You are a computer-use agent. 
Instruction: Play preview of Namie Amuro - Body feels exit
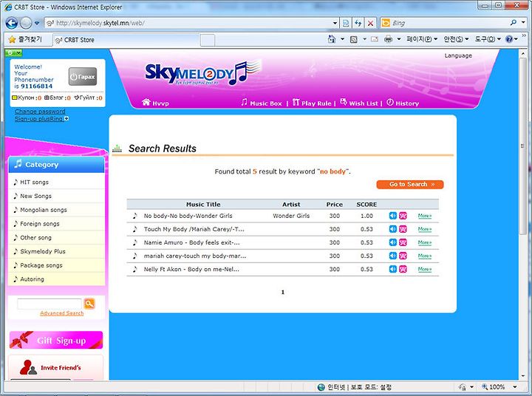pos(392,242)
